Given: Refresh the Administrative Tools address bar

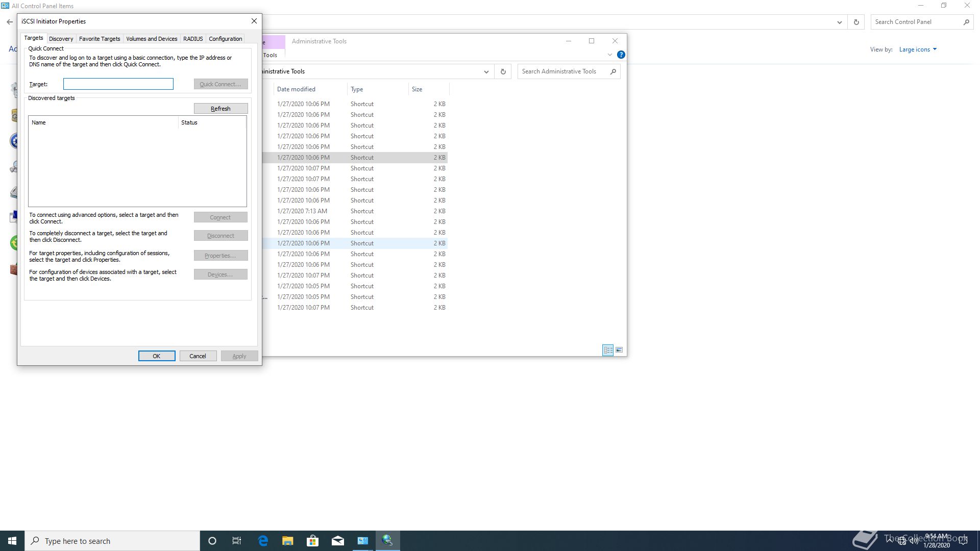Looking at the screenshot, I should click(x=503, y=71).
